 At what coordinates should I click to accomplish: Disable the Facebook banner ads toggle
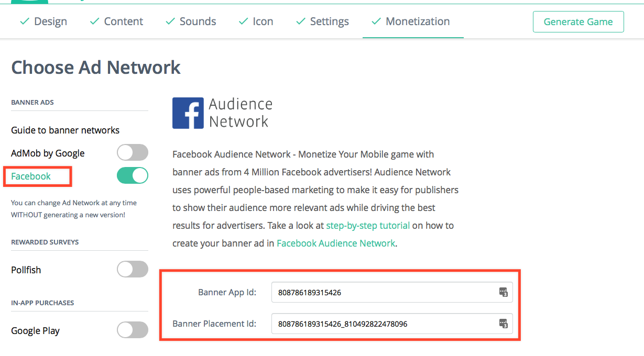tap(133, 176)
